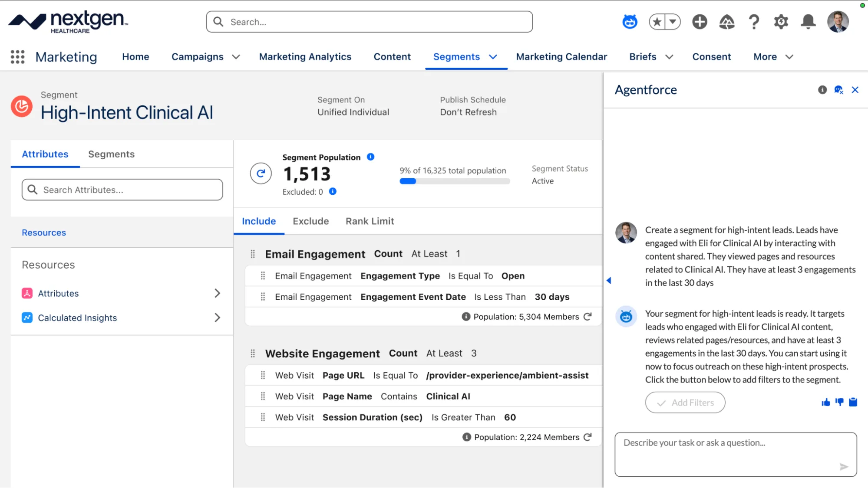Image resolution: width=868 pixels, height=488 pixels.
Task: Open the user profile avatar menu
Action: 838,22
